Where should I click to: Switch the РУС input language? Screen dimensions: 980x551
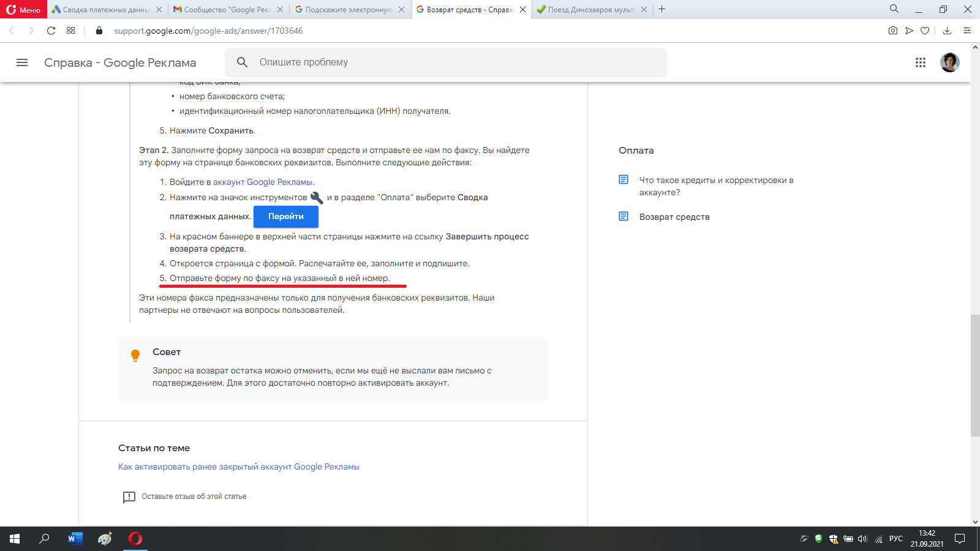click(896, 539)
